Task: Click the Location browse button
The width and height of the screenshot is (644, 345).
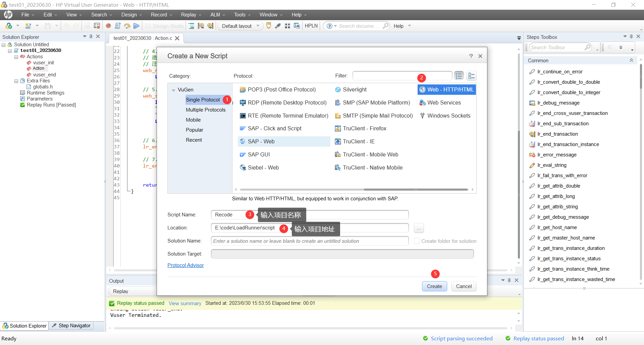Action: click(419, 228)
